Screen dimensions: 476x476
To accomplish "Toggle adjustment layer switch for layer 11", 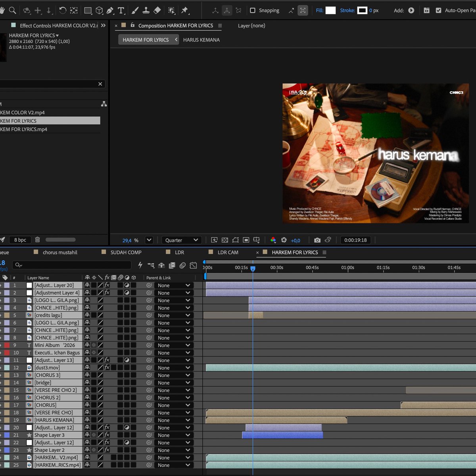I will [127, 360].
